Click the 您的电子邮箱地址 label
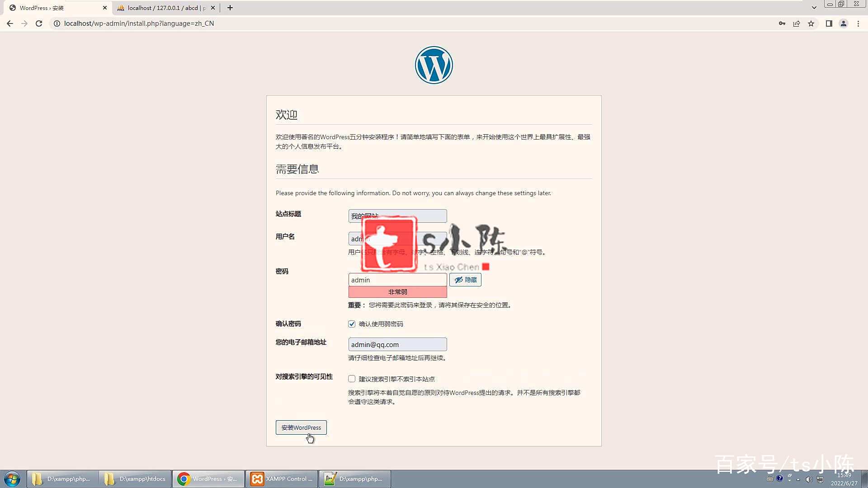The height and width of the screenshot is (488, 868). click(301, 342)
